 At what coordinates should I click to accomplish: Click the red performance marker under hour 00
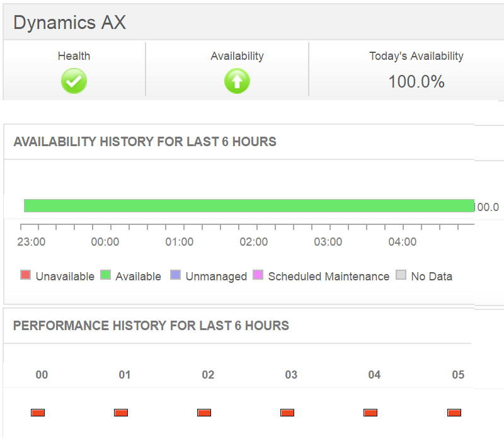38,413
